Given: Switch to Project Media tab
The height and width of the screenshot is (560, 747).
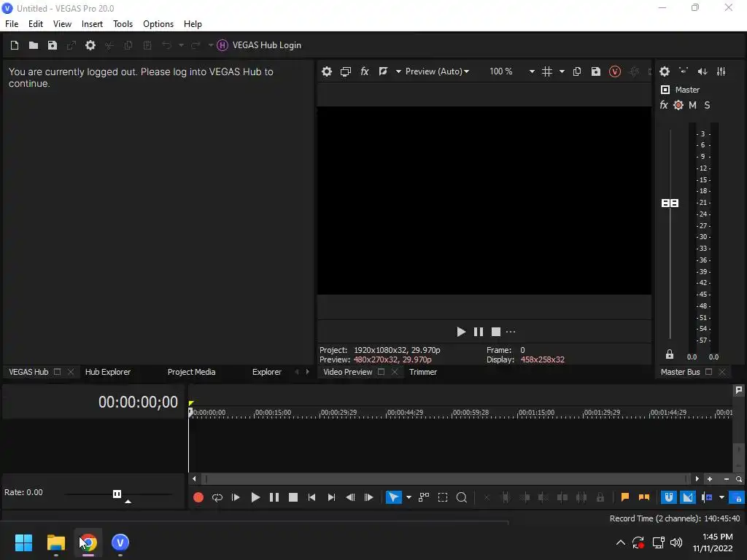Looking at the screenshot, I should coord(191,372).
